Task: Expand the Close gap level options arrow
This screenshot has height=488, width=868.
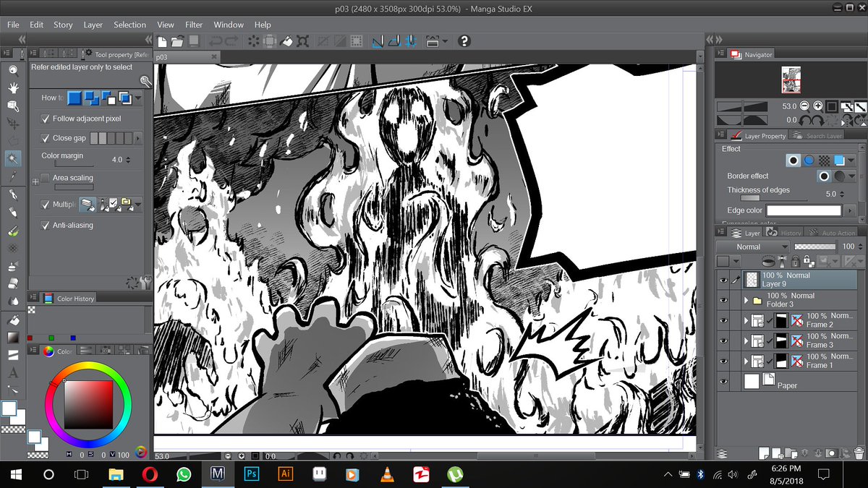Action: tap(137, 138)
